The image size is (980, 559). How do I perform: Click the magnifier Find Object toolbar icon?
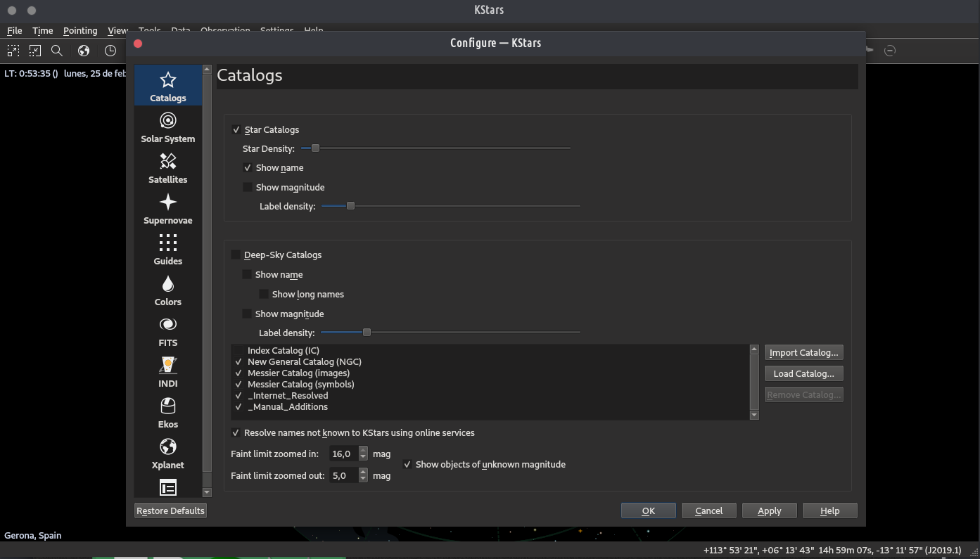pyautogui.click(x=57, y=51)
